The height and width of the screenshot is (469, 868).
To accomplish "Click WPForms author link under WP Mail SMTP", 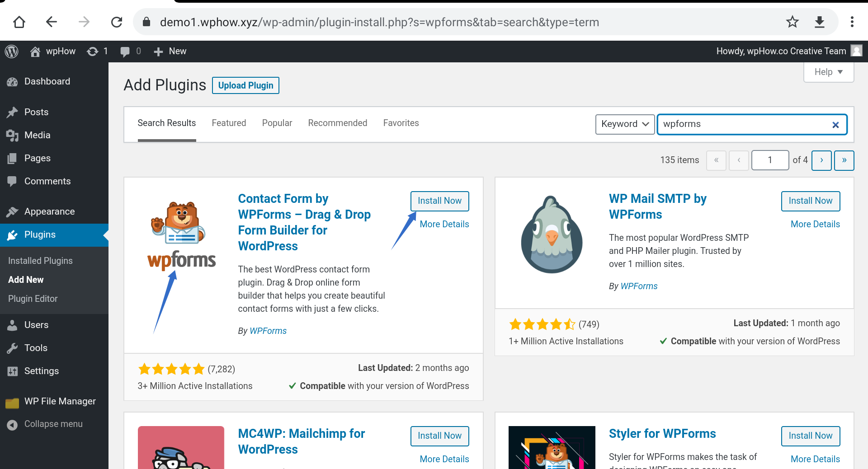I will coord(639,286).
